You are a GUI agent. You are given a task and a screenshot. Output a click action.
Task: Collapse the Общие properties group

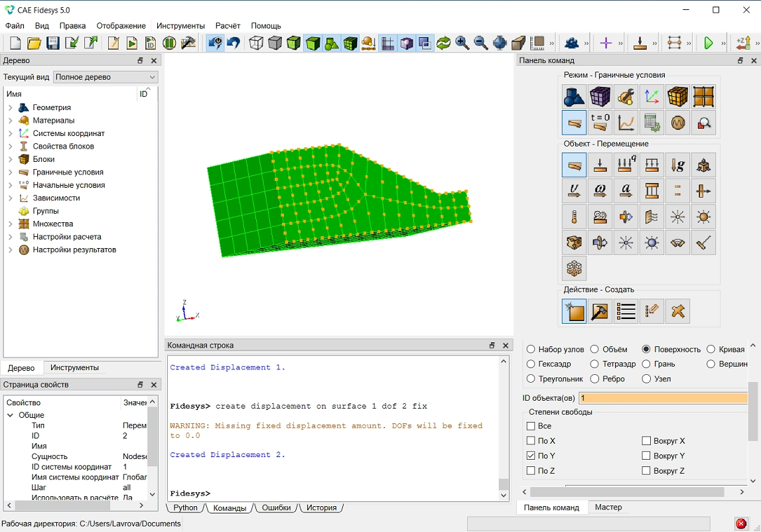click(x=10, y=415)
